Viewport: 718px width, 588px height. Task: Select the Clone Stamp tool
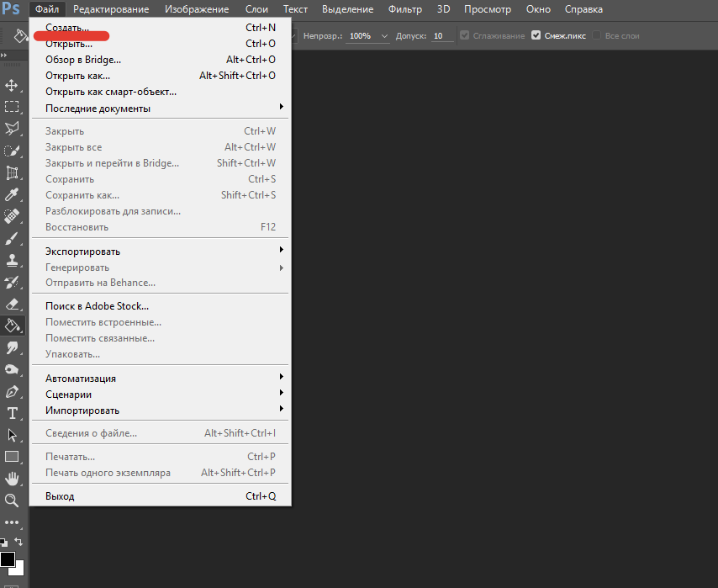pyautogui.click(x=12, y=260)
